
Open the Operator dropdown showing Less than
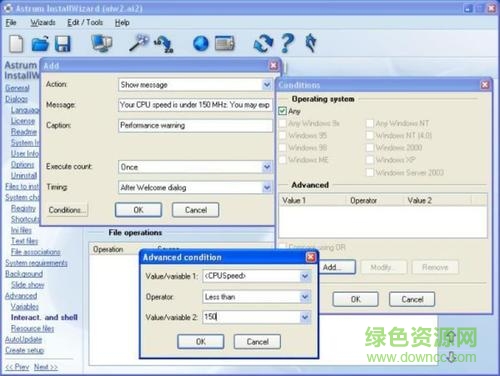[x=305, y=297]
